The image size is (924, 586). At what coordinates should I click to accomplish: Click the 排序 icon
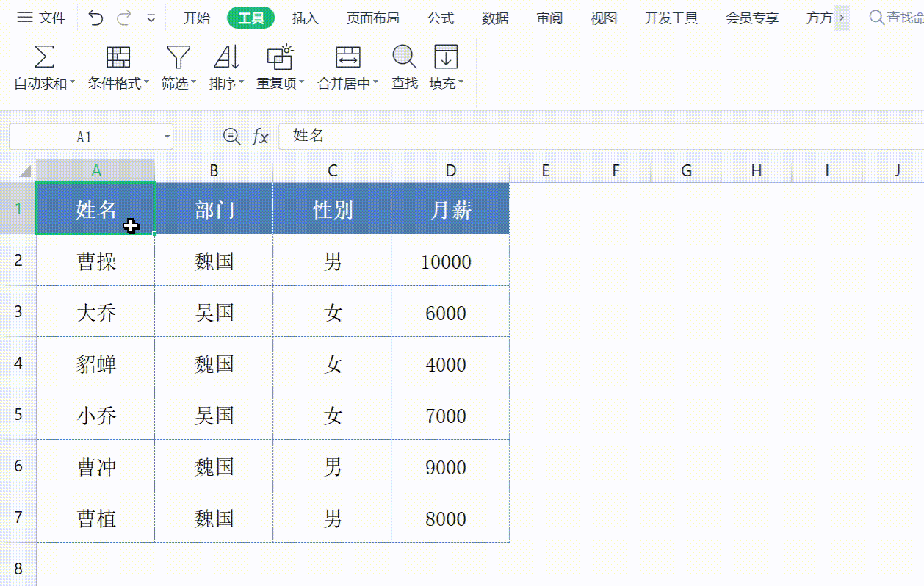point(226,57)
